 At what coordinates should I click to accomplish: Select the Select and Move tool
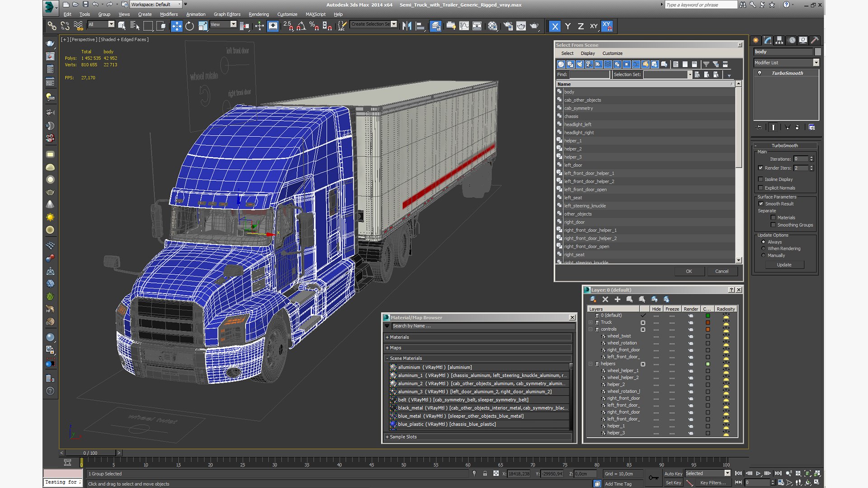coord(177,26)
